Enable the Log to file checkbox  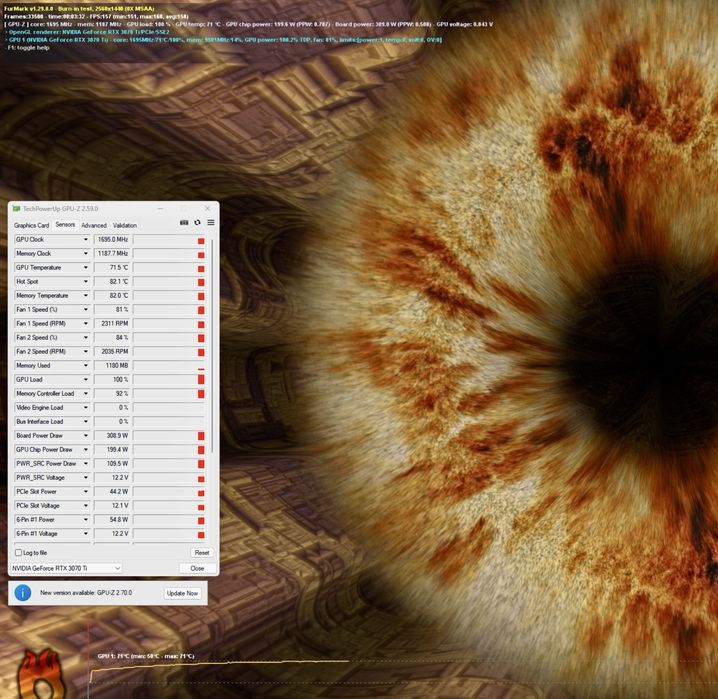[18, 553]
